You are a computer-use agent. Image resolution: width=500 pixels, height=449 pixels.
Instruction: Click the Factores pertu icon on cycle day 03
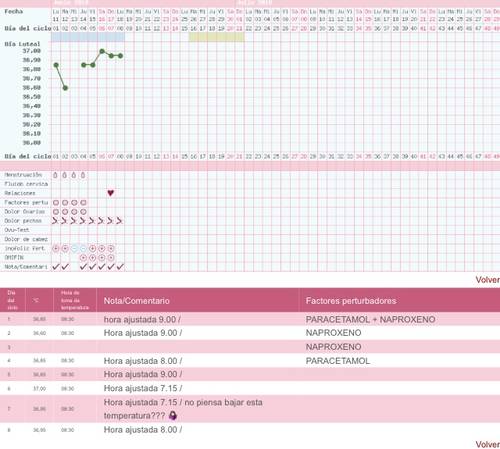click(74, 202)
